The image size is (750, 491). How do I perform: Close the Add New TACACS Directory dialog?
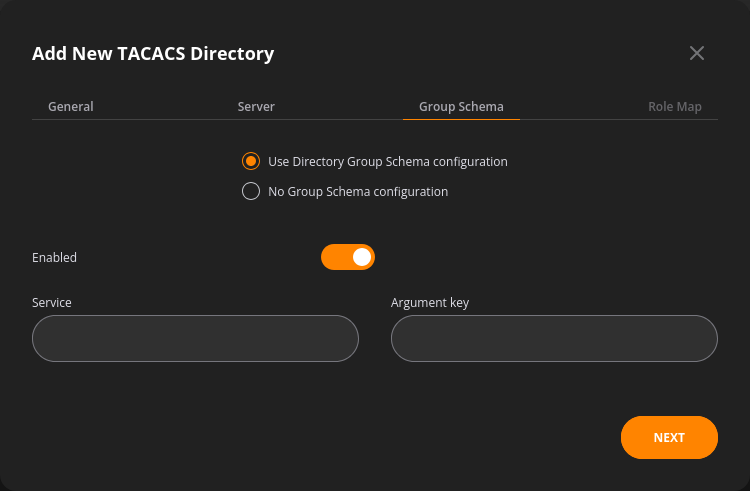[696, 53]
